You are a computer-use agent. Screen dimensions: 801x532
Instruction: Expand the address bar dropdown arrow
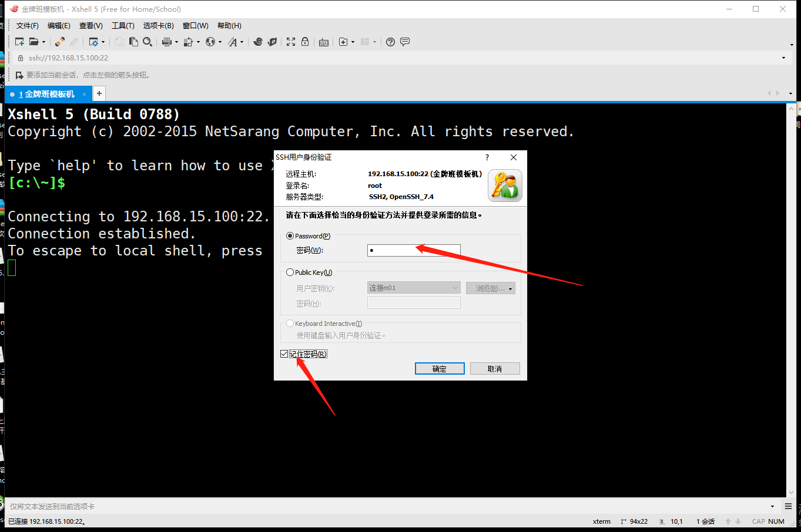point(783,58)
